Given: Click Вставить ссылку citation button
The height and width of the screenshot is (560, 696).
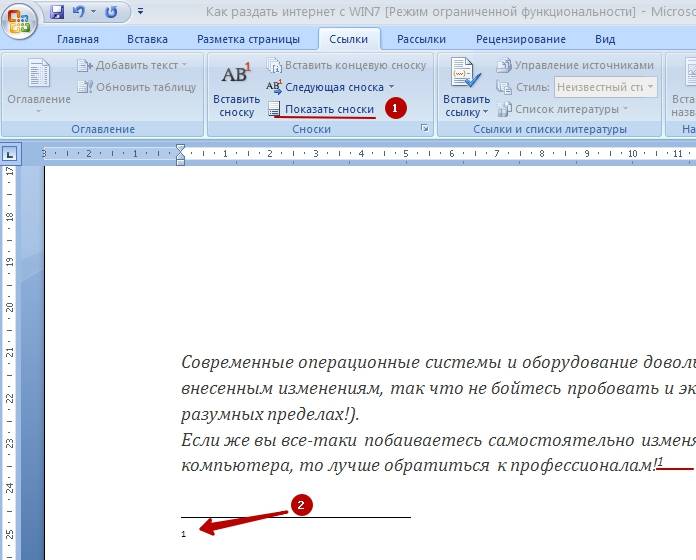Looking at the screenshot, I should [x=466, y=88].
